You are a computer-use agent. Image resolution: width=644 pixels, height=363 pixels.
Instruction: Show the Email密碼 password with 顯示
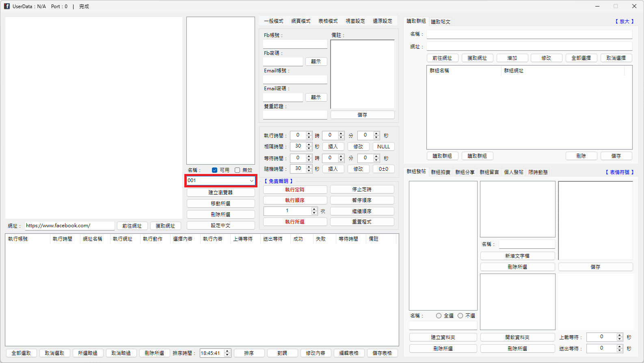point(316,97)
